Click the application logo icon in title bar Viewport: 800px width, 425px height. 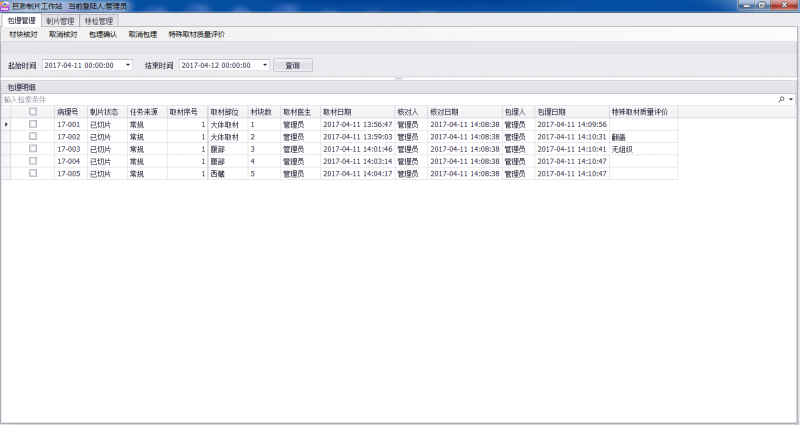tap(6, 6)
